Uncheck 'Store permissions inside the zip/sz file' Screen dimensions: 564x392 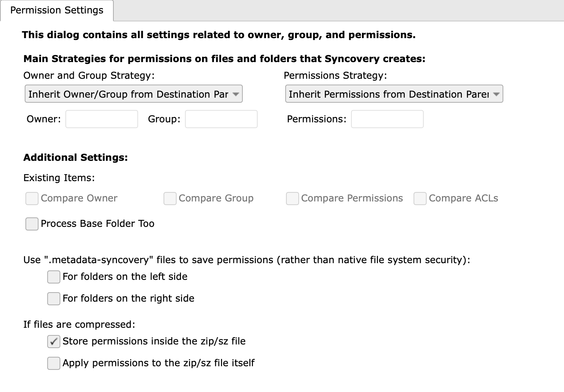point(53,342)
